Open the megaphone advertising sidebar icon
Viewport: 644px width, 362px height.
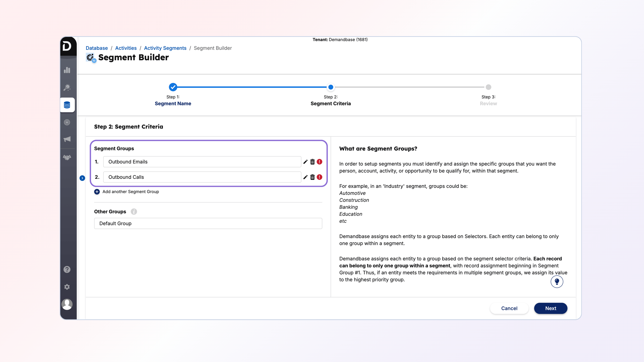point(67,139)
